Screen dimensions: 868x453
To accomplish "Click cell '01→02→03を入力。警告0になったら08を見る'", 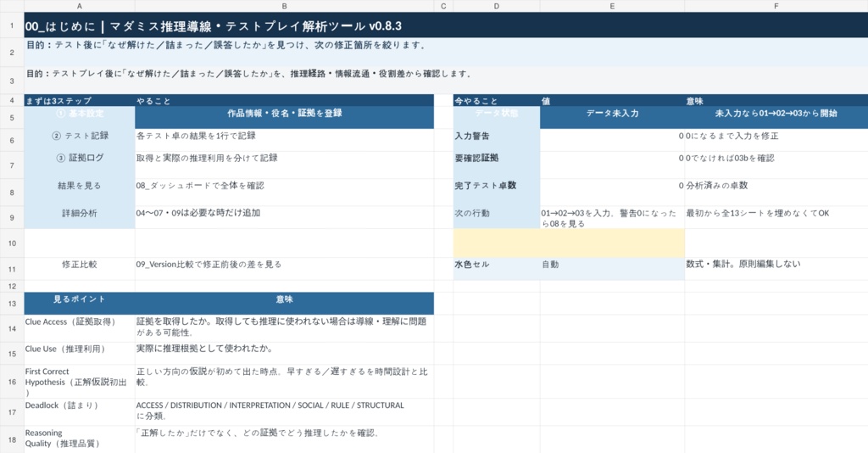I will (612, 217).
